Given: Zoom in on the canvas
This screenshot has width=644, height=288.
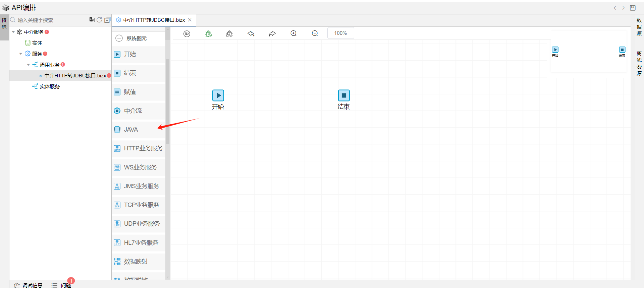Looking at the screenshot, I should 293,33.
